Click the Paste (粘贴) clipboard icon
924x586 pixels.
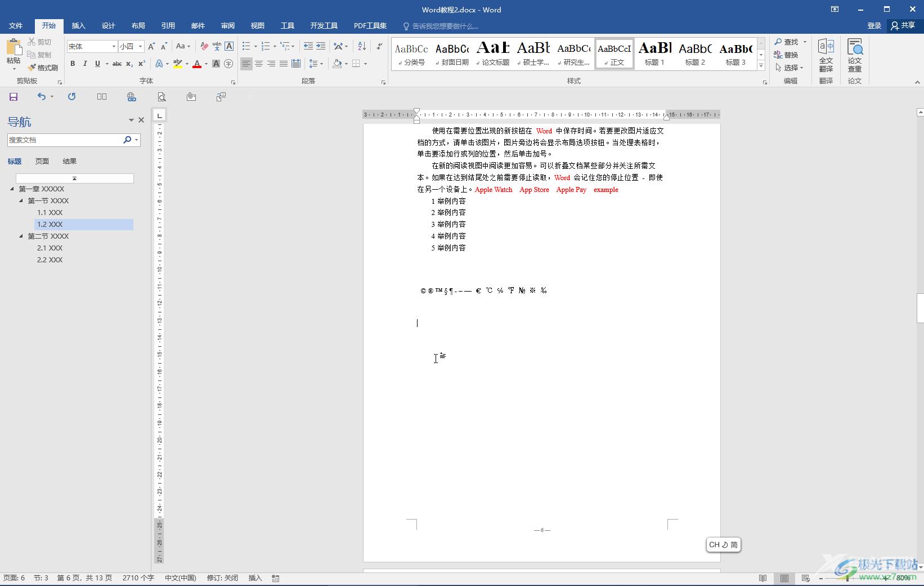click(14, 47)
